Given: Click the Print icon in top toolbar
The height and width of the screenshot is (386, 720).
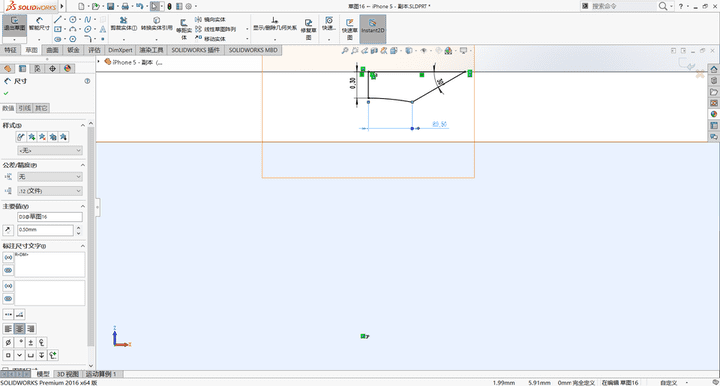Looking at the screenshot, I should pos(125,6).
